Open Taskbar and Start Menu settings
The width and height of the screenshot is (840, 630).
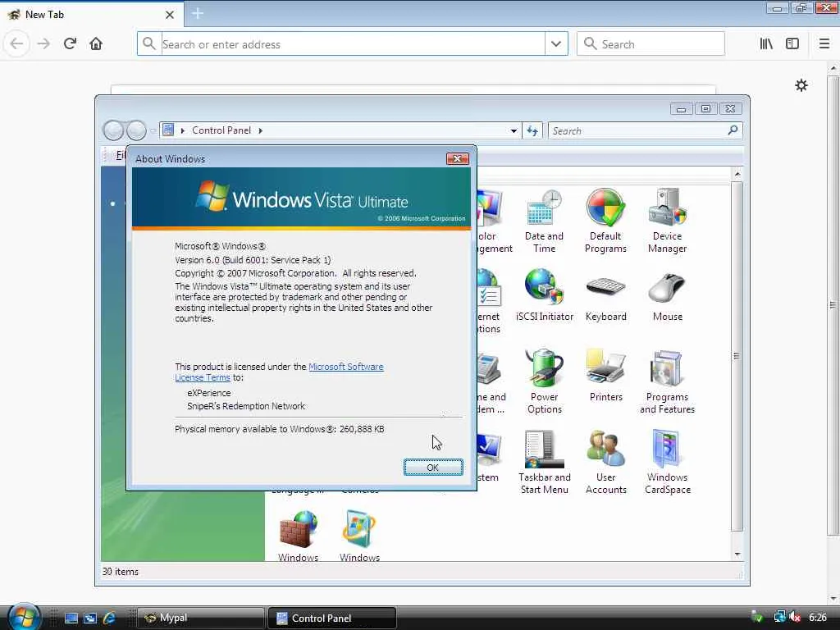point(545,462)
